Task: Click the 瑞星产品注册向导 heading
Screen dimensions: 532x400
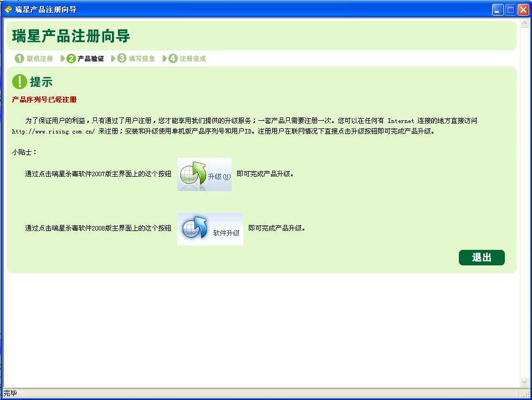Action: [x=71, y=36]
